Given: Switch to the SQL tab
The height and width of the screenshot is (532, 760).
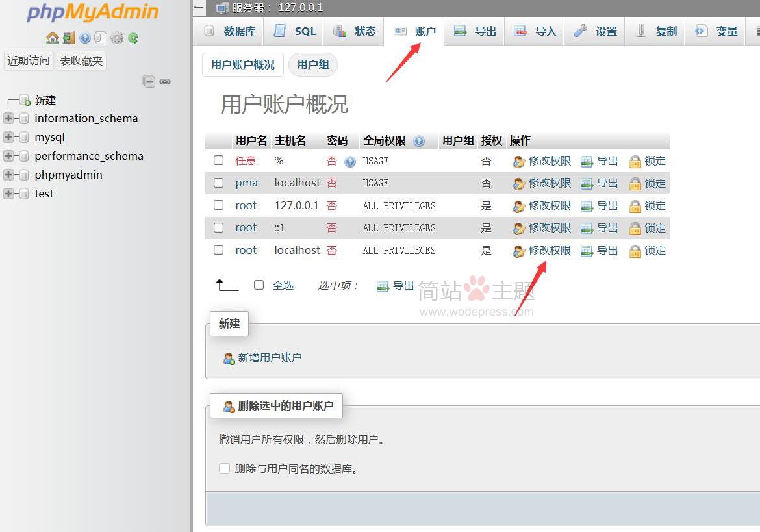Looking at the screenshot, I should click(x=296, y=31).
